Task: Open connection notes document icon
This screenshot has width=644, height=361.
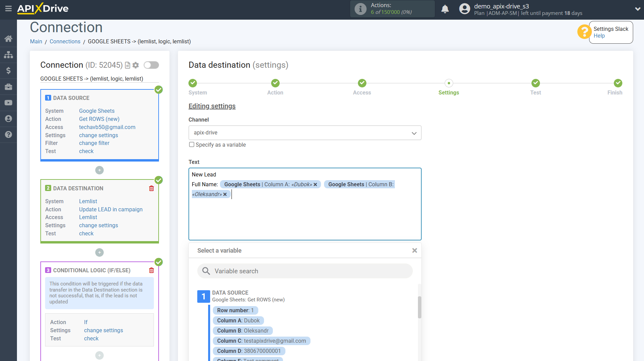Action: click(128, 65)
